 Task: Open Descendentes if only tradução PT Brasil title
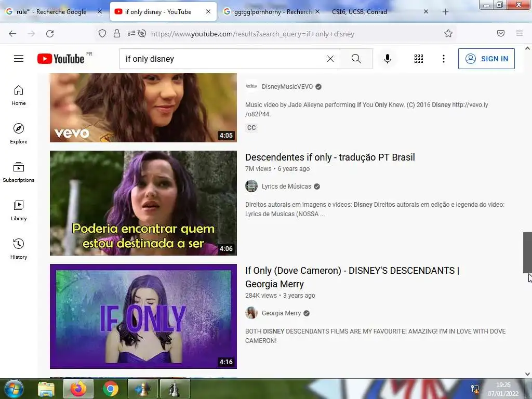(x=330, y=157)
